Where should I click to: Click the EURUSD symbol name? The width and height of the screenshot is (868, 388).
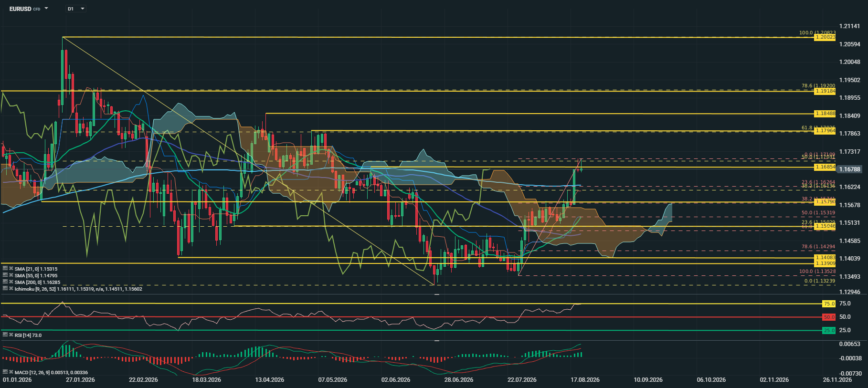[20, 9]
